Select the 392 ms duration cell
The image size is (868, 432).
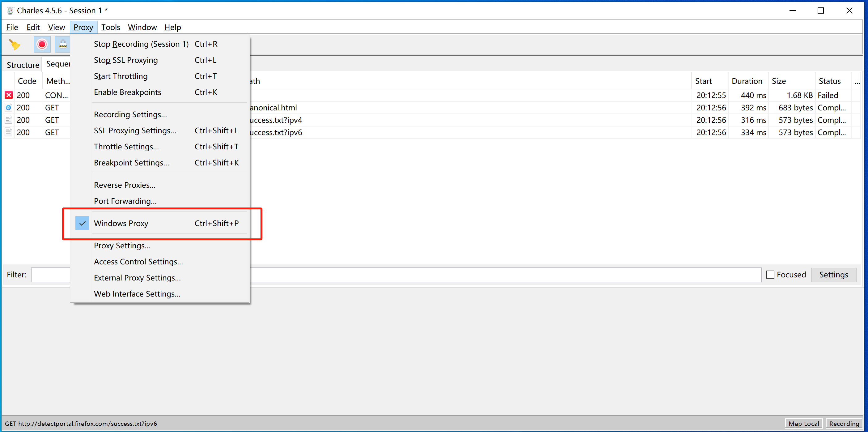click(x=748, y=108)
